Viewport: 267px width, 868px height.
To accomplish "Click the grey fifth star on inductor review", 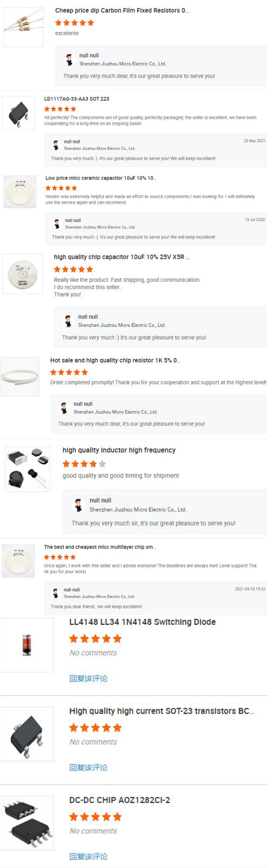I will click(x=103, y=464).
